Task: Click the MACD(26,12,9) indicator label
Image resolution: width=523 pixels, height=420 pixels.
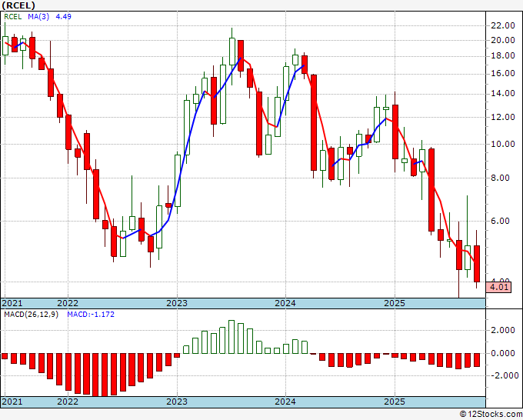Action: click(31, 315)
